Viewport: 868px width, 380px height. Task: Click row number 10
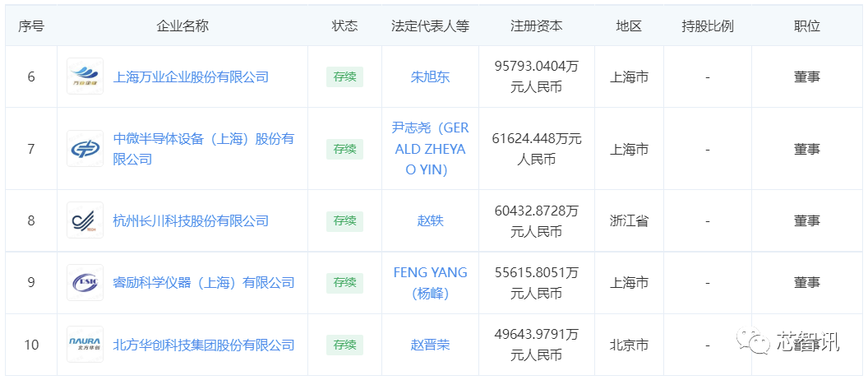click(31, 345)
